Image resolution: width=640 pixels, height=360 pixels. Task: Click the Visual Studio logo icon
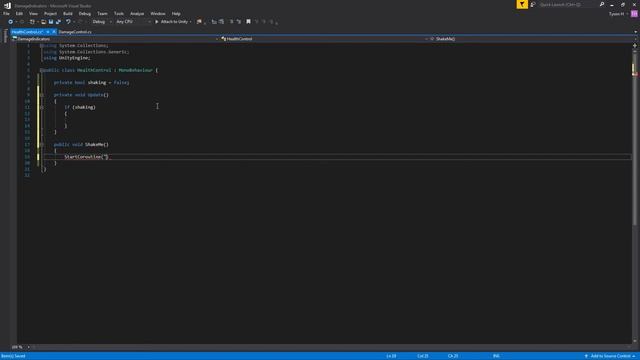[x=7, y=5]
